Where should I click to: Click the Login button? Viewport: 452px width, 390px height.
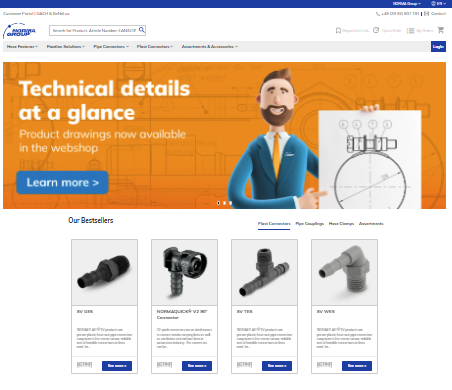[438, 47]
